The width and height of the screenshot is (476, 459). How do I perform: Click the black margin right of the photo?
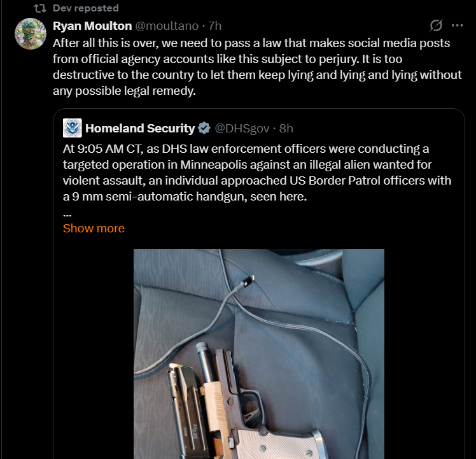pos(424,354)
